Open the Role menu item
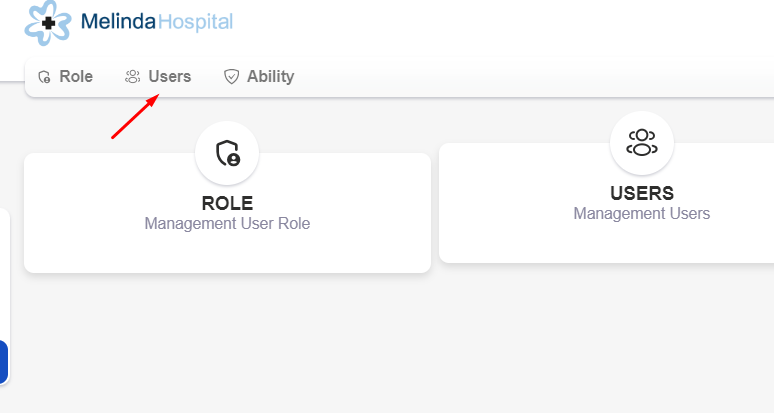The height and width of the screenshot is (413, 774). tap(75, 77)
